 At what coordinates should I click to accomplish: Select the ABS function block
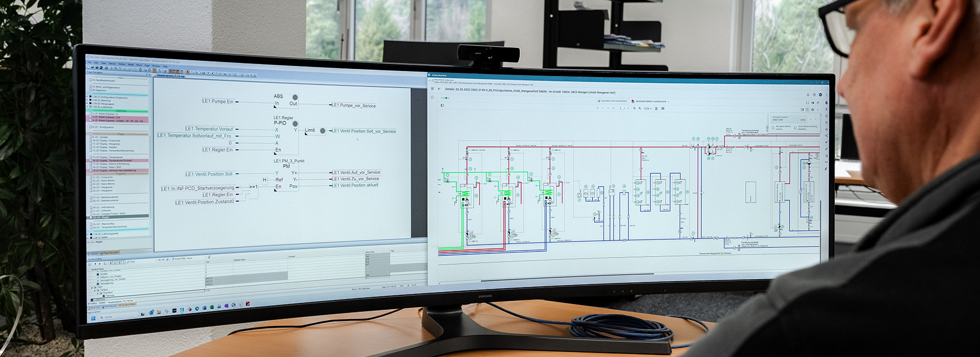pos(286,100)
